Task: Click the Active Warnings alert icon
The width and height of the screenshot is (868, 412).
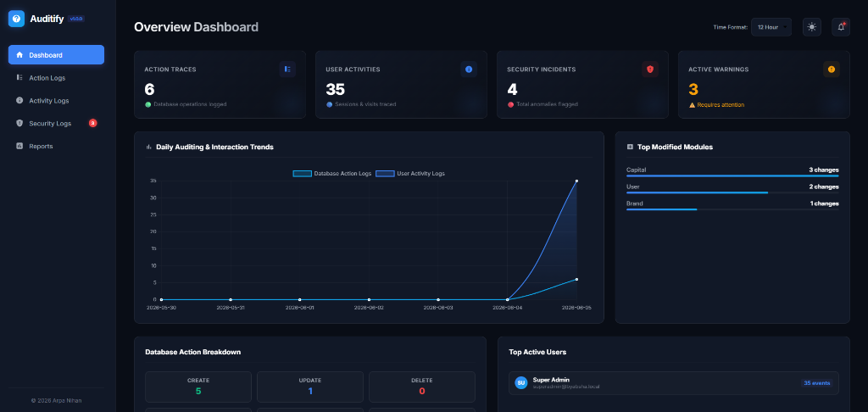Action: [832, 70]
